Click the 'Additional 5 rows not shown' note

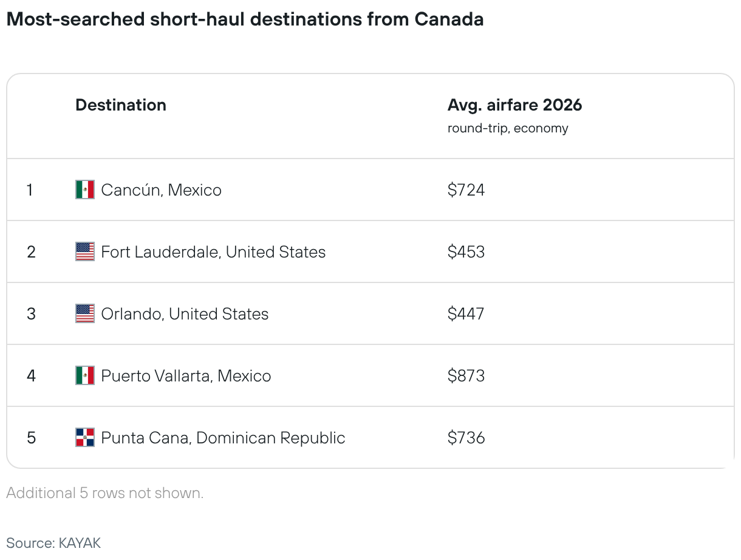point(105,493)
